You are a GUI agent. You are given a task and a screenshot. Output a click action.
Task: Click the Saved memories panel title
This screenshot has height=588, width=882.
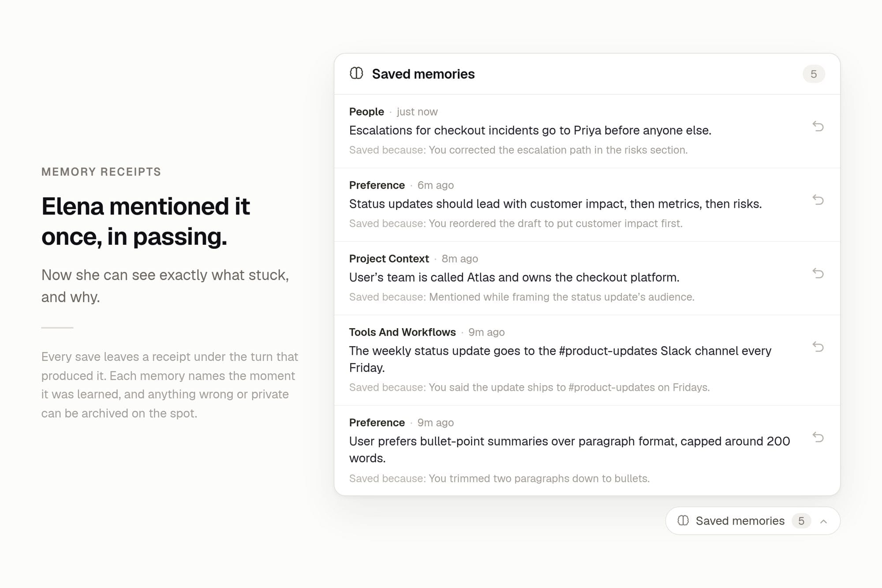pyautogui.click(x=423, y=74)
